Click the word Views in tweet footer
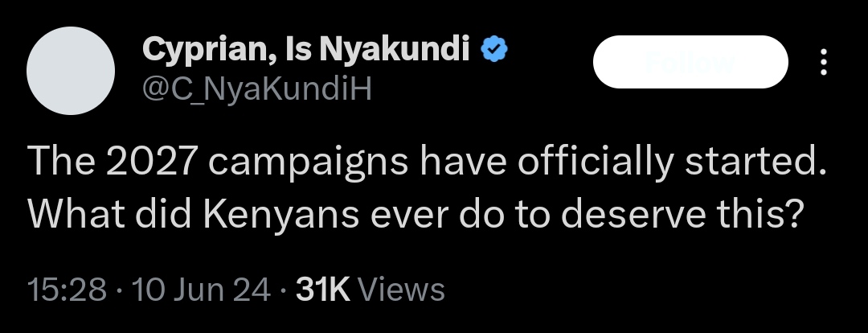Image resolution: width=868 pixels, height=333 pixels. coord(401,290)
